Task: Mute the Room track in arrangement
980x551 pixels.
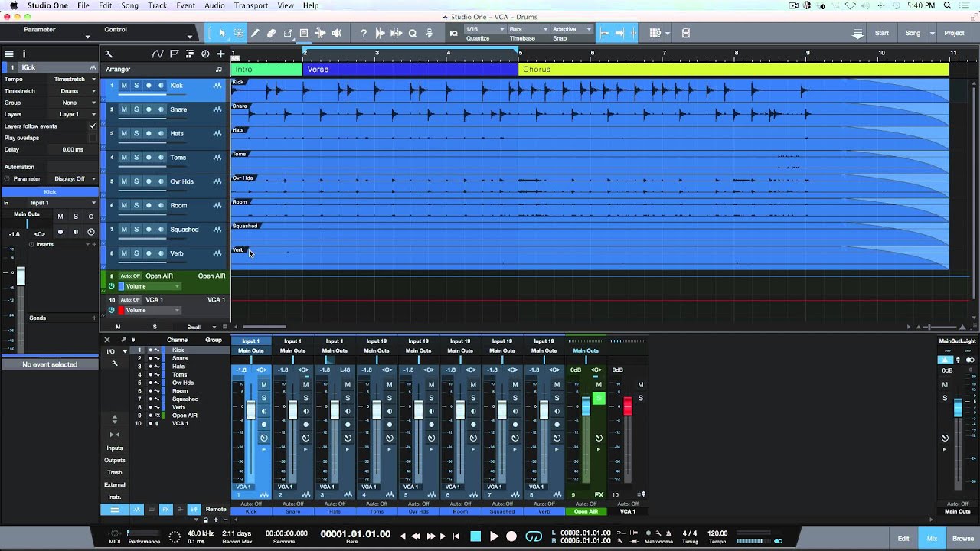Action: pyautogui.click(x=124, y=205)
